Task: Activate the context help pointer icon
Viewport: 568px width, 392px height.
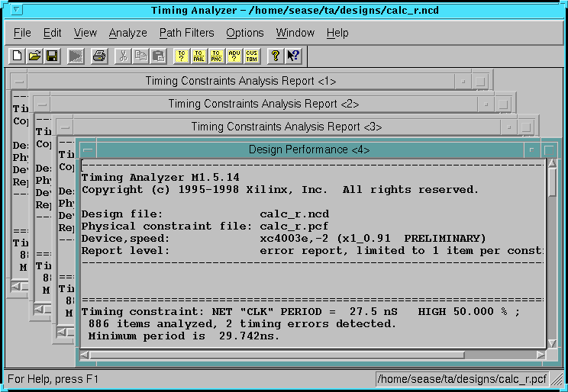Action: [293, 56]
